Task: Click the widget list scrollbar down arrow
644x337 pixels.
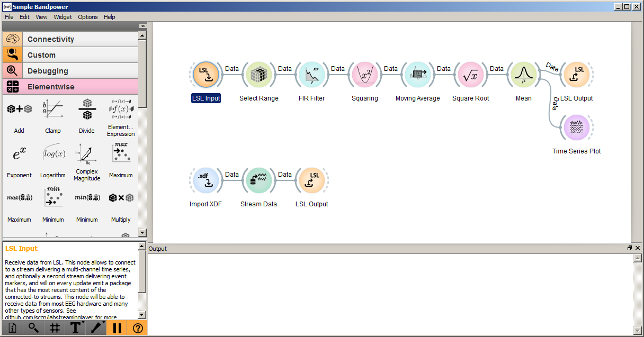Action: click(142, 233)
